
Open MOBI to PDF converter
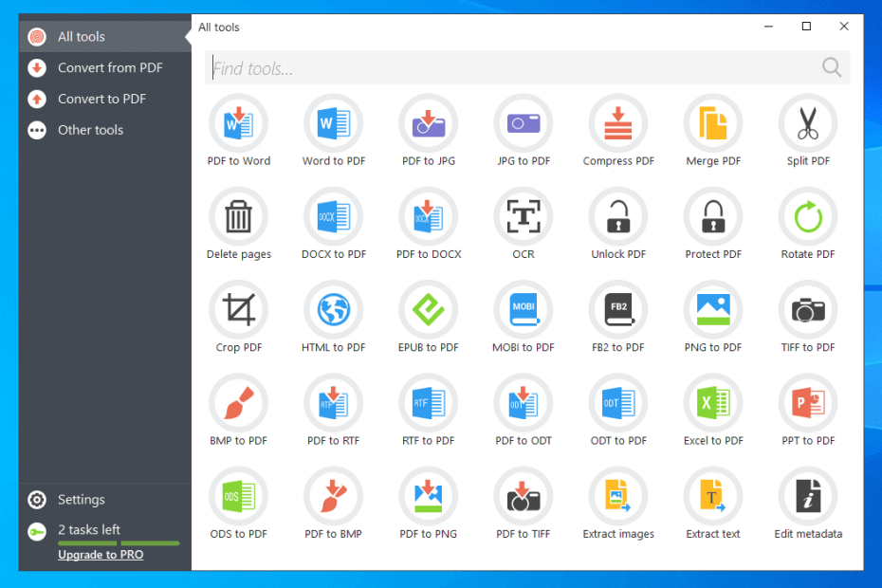pos(524,310)
